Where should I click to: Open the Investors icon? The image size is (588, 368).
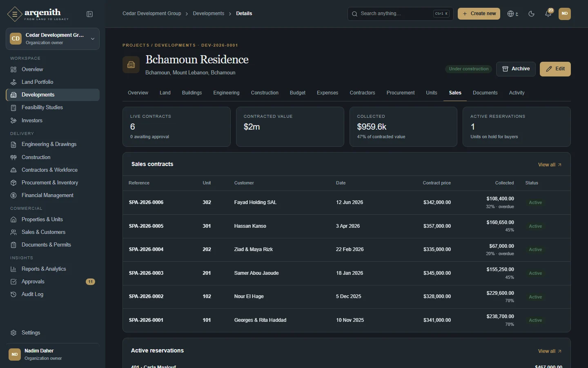tap(13, 121)
